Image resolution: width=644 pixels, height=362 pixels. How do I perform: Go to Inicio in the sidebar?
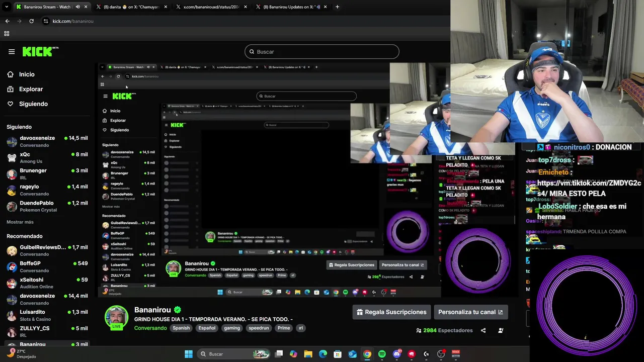[27, 74]
